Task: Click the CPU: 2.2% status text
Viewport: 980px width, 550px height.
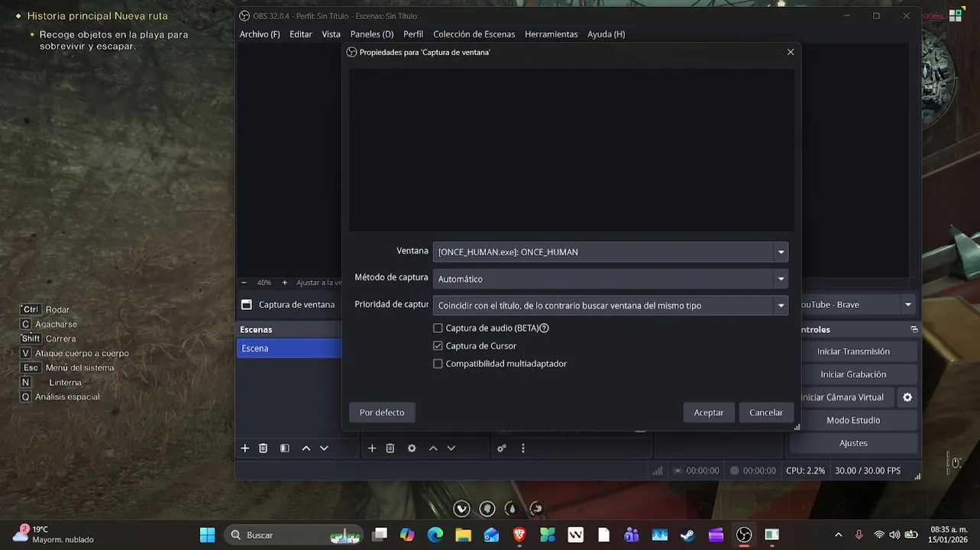Action: (805, 471)
